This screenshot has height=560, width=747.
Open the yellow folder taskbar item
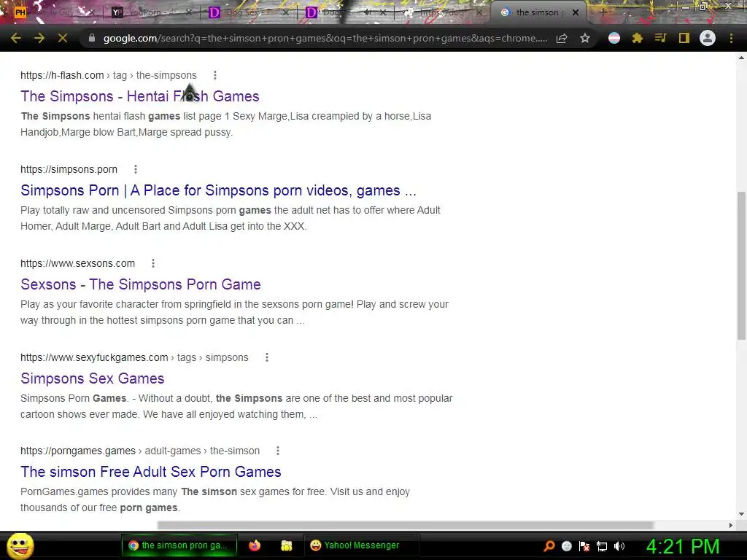point(286,545)
